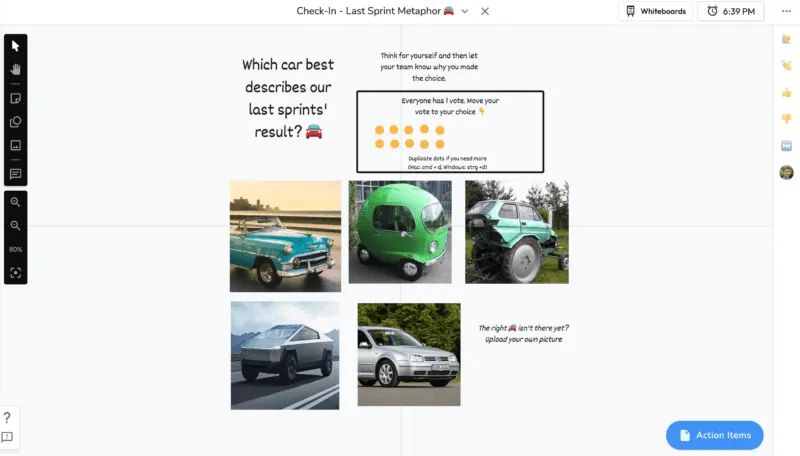Viewport: 800px width, 456px height.
Task: Open the comment tool
Action: (15, 174)
